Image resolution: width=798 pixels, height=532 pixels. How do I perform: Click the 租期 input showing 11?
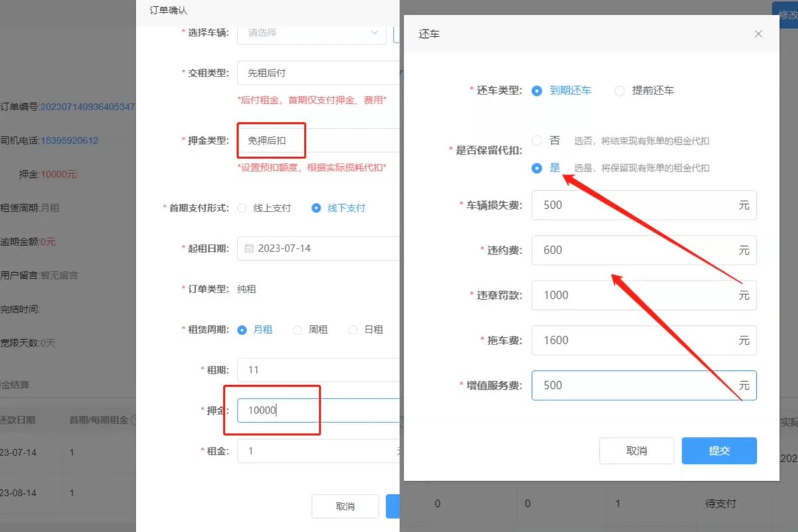(318, 370)
